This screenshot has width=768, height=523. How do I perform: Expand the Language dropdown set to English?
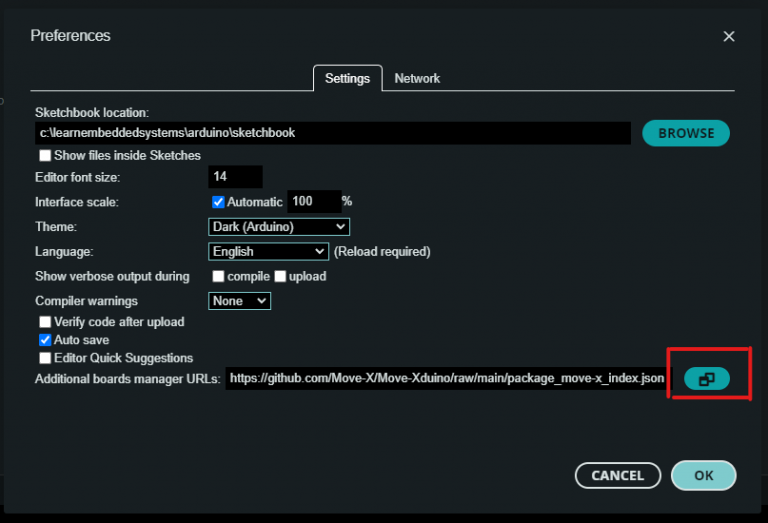(268, 252)
